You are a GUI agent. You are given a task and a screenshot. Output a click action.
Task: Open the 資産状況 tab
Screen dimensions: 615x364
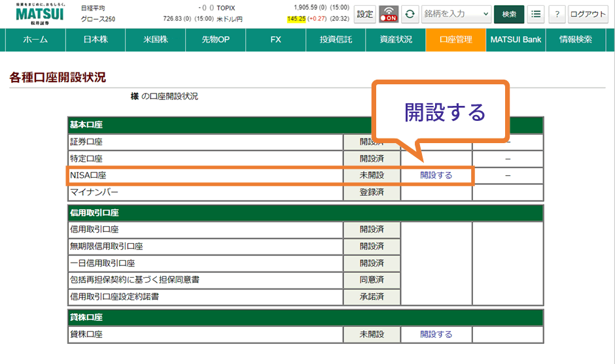[396, 40]
